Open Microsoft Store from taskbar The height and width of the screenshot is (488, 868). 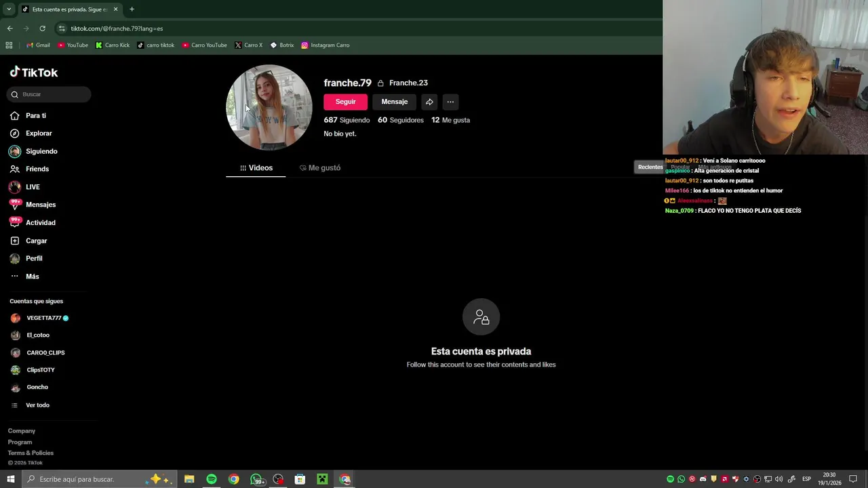click(300, 479)
